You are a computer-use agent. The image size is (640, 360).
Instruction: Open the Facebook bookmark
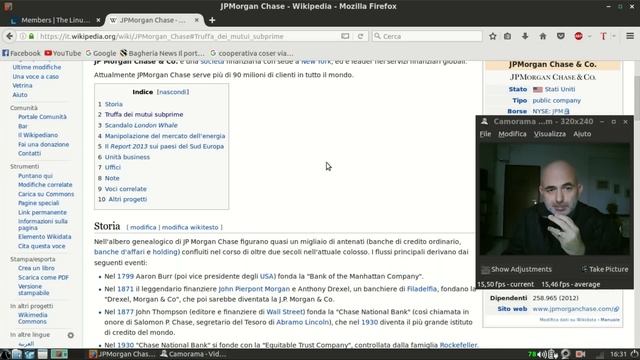pyautogui.click(x=21, y=53)
